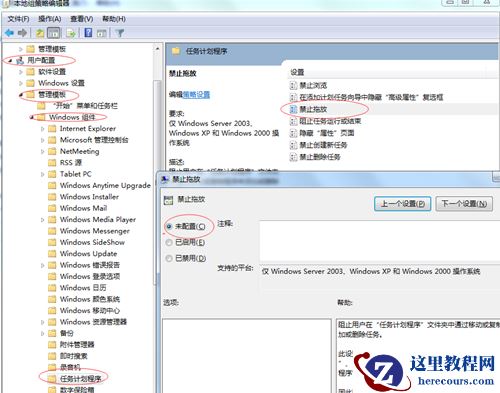
Task: Select the Windows 颜色系统 tree item
Action: [x=90, y=299]
